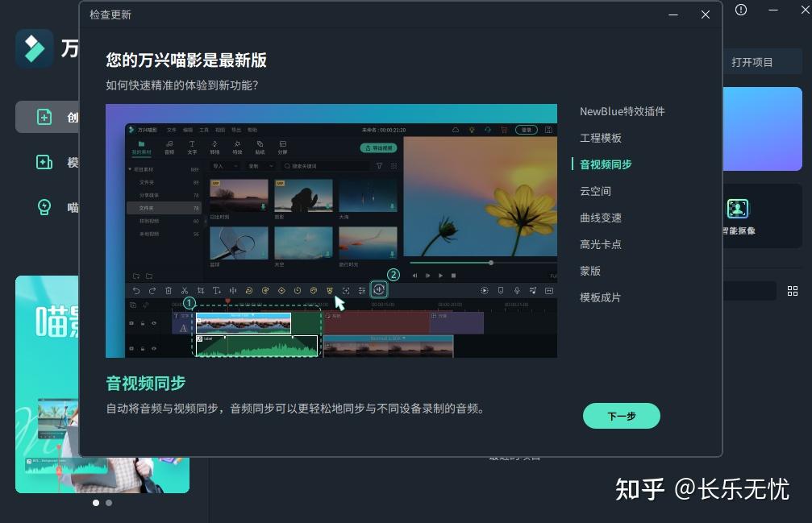Click the 万兴喵影 logo in main window
Image resolution: width=812 pixels, height=523 pixels.
click(x=34, y=48)
